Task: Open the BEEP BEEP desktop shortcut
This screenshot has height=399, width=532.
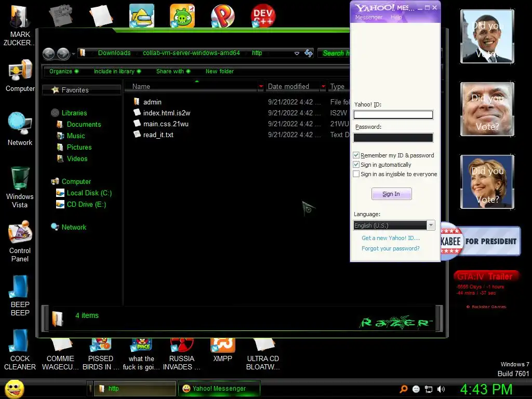Action: coord(20,296)
